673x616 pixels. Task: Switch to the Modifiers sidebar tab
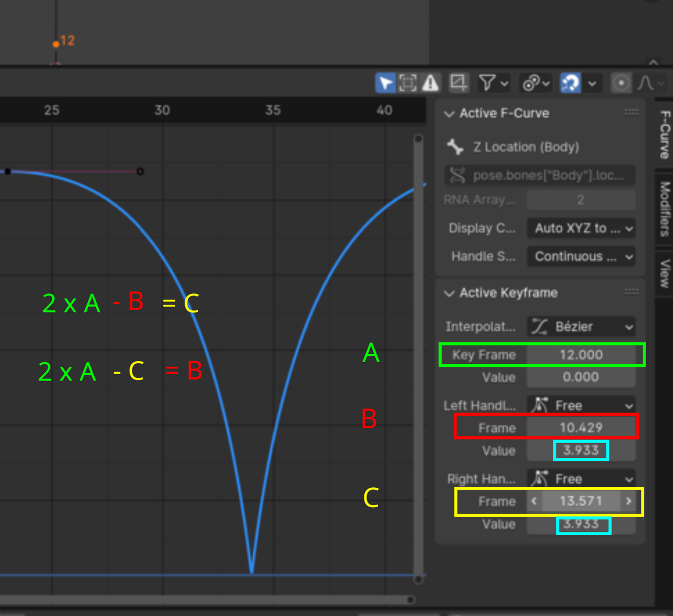coord(665,208)
